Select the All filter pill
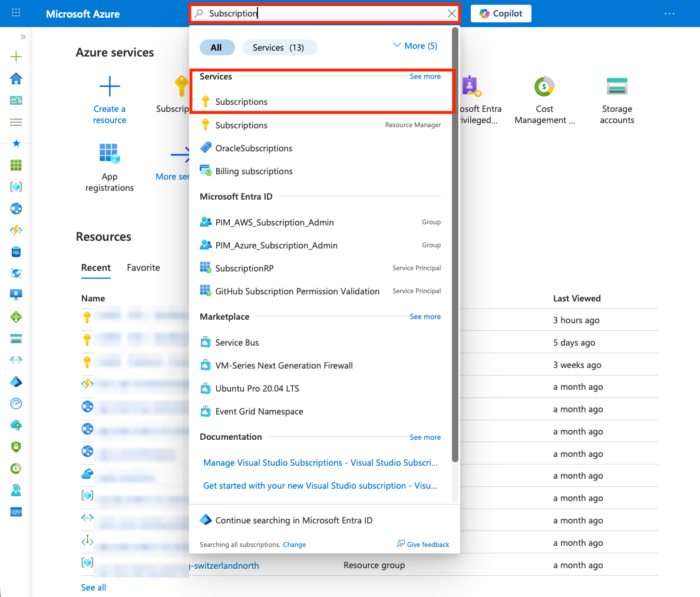700x597 pixels. [x=217, y=48]
